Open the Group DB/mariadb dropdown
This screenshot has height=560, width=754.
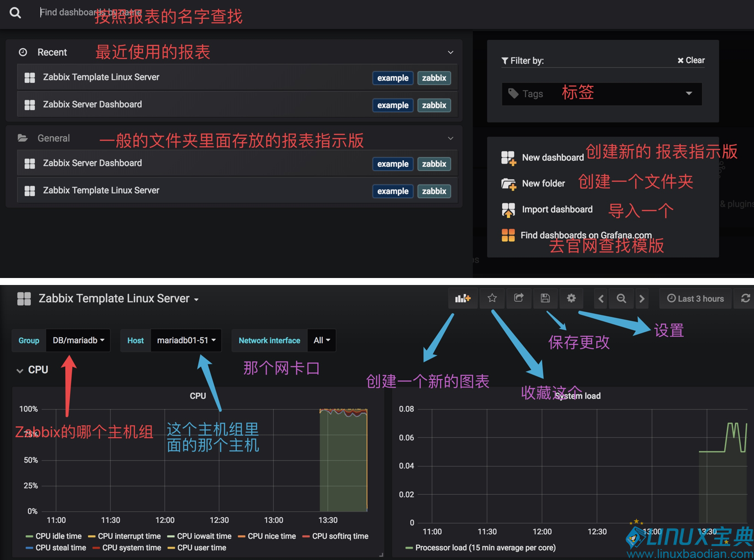pos(78,340)
